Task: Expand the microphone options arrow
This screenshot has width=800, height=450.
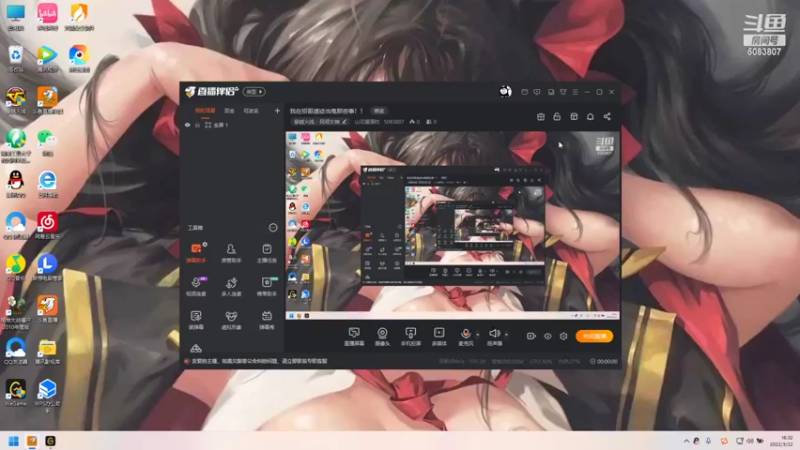Action: pyautogui.click(x=478, y=335)
